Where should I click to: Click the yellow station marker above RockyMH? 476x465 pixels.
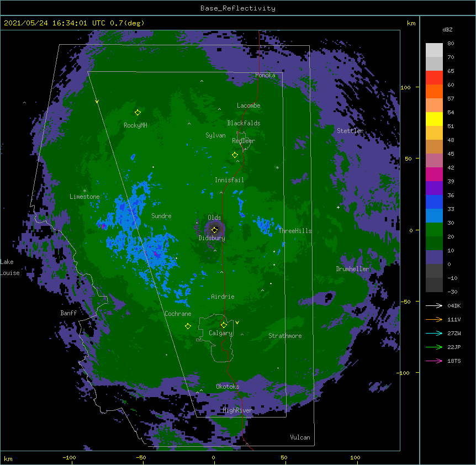[138, 112]
